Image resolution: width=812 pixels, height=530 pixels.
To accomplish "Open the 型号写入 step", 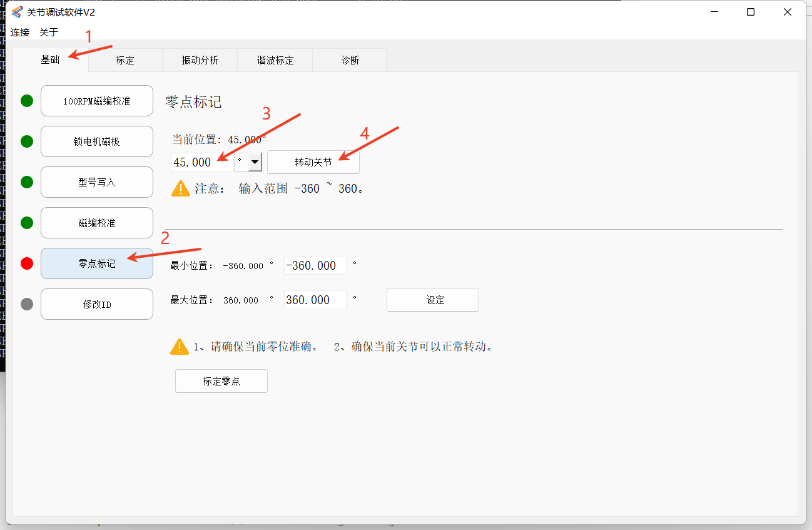I will 97,182.
